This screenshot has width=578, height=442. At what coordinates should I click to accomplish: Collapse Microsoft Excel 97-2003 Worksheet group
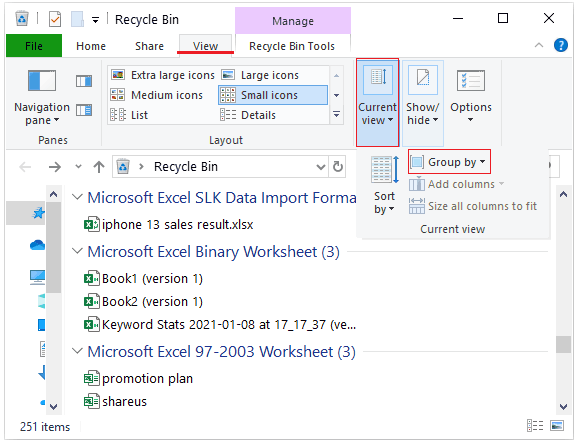77,351
